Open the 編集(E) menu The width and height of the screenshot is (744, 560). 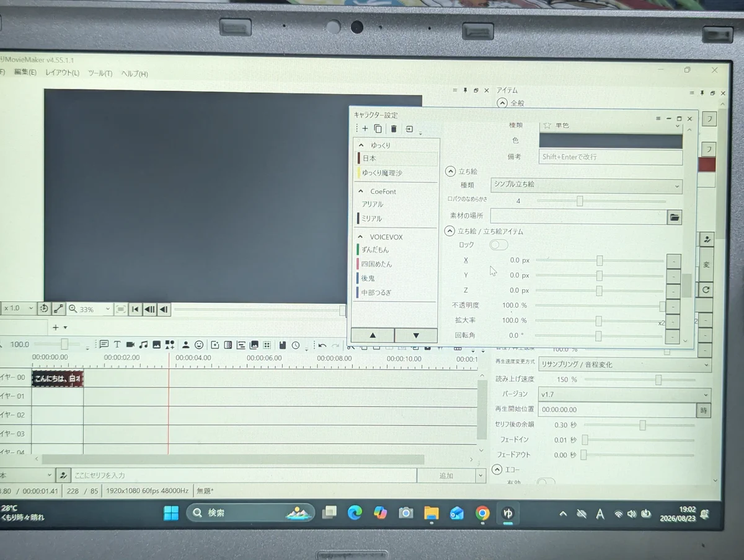point(25,72)
